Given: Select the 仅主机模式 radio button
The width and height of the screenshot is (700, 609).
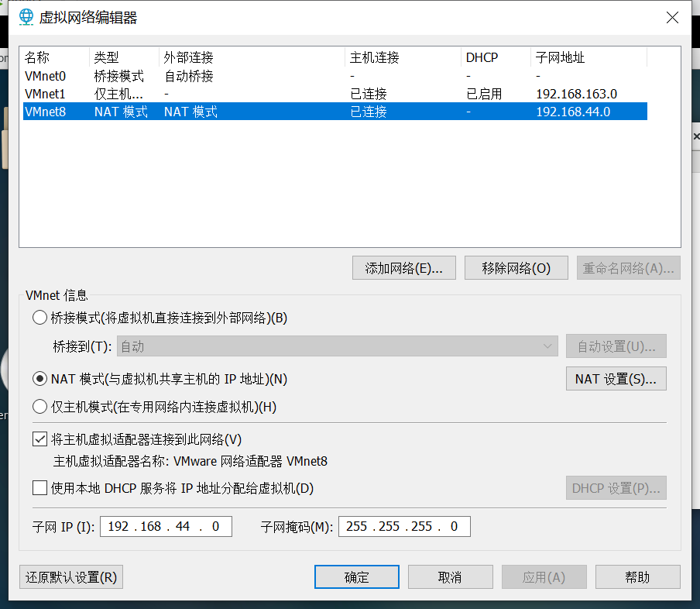Looking at the screenshot, I should tap(39, 407).
